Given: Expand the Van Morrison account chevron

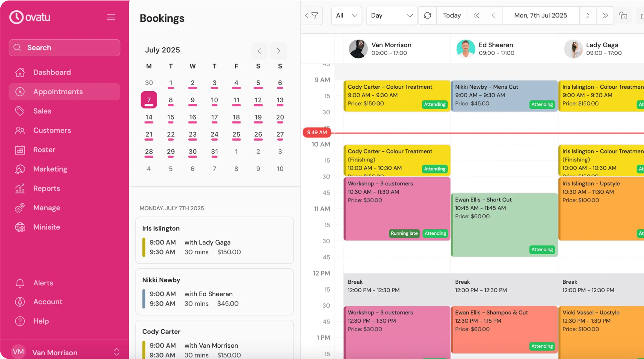Looking at the screenshot, I should point(116,352).
